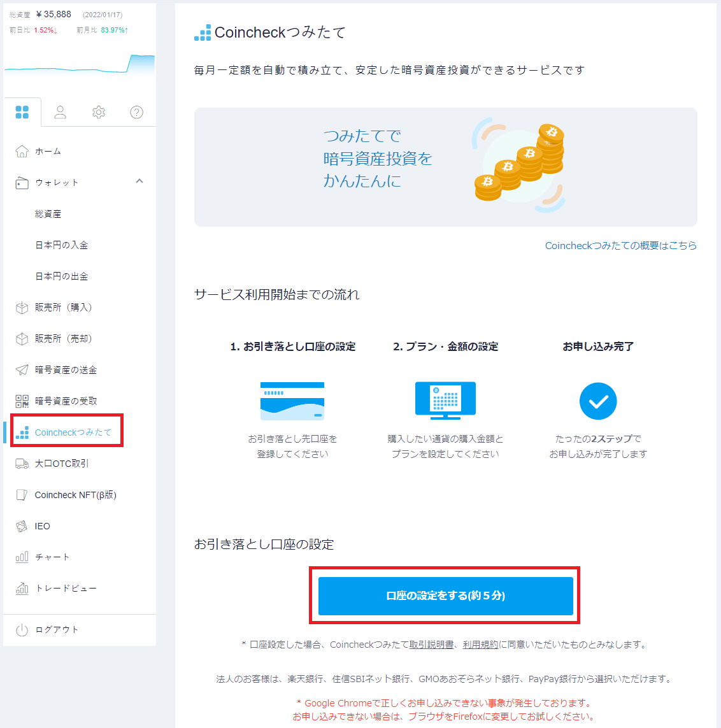This screenshot has height=728, width=721.
Task: Open 日本円の出金 page
Action: coord(61,276)
